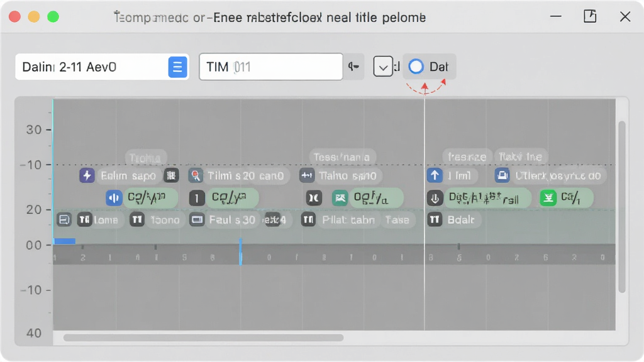
Task: Click the text icon beside Tsono
Action: [x=136, y=220]
